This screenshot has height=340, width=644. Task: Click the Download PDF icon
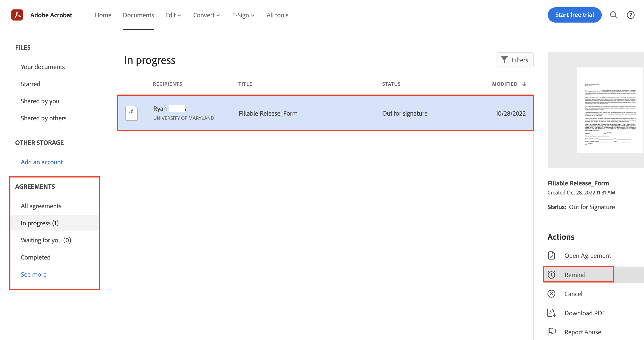click(551, 313)
